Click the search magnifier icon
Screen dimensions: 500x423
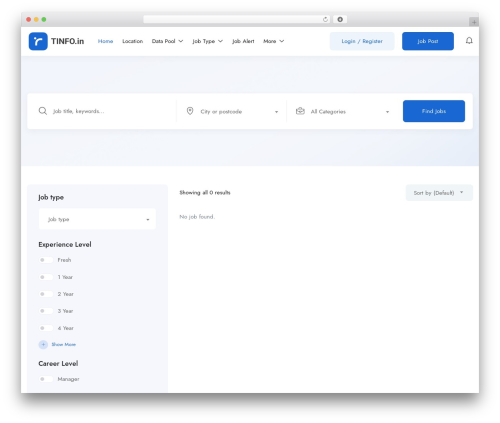point(43,111)
